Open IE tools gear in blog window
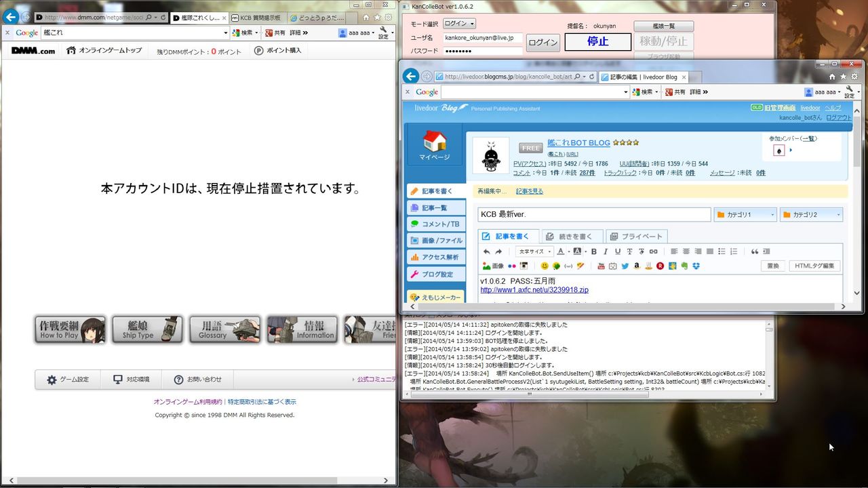 click(x=854, y=77)
